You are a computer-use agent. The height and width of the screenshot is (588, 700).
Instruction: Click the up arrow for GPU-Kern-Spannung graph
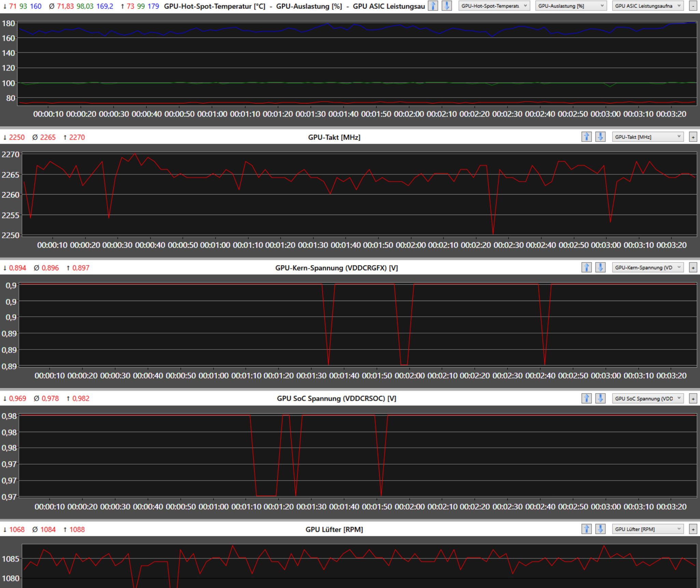586,268
